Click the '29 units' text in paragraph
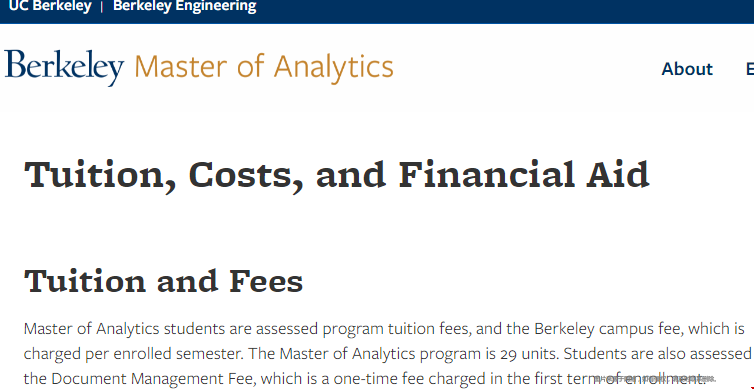 click(x=527, y=354)
